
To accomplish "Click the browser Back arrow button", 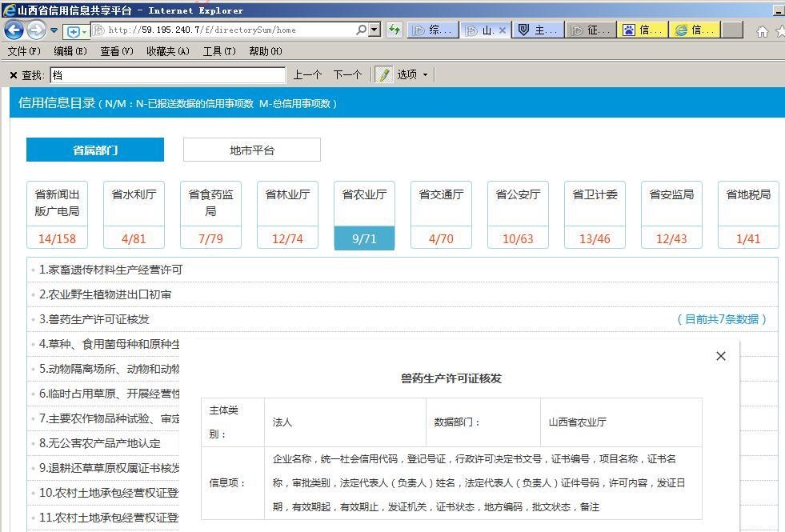I will point(14,30).
